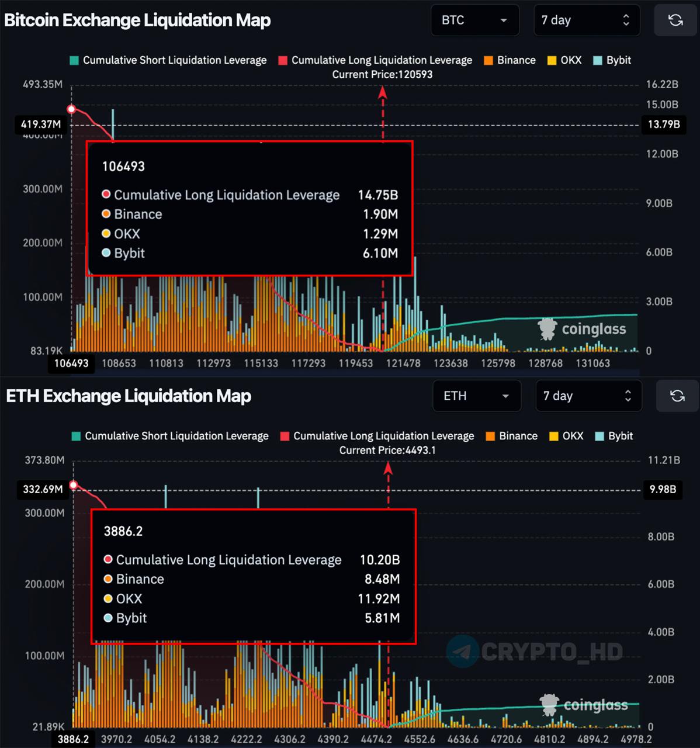
Task: Open the 7 day selector on Bitcoin chart
Action: click(586, 20)
